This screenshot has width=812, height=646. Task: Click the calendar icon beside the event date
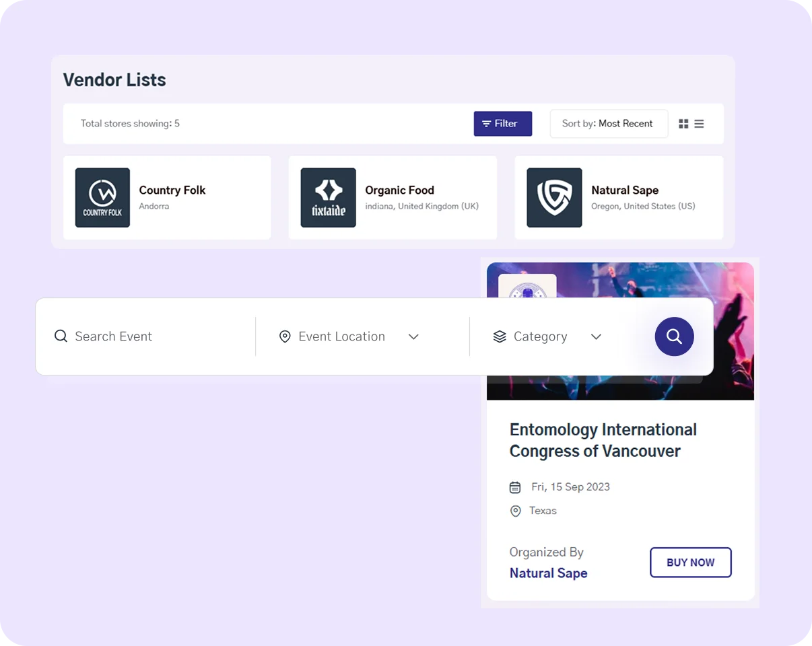click(x=515, y=487)
